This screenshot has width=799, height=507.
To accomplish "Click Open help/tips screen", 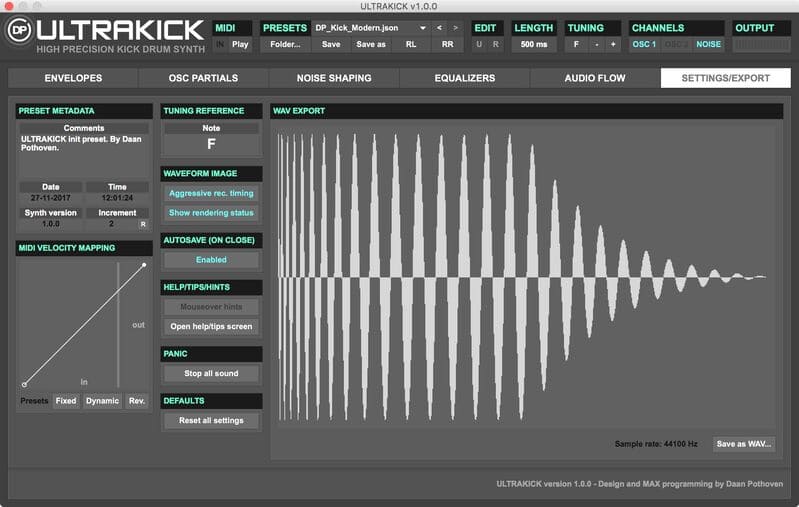I will 211,327.
